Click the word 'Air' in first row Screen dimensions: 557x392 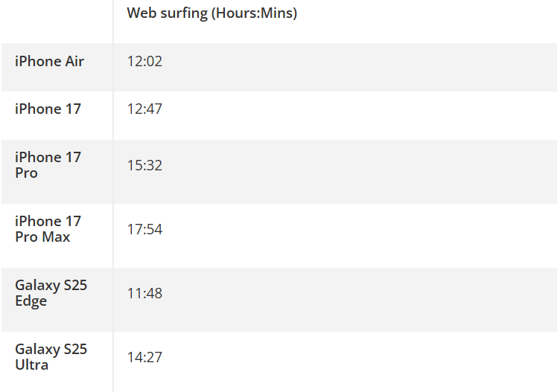(74, 62)
